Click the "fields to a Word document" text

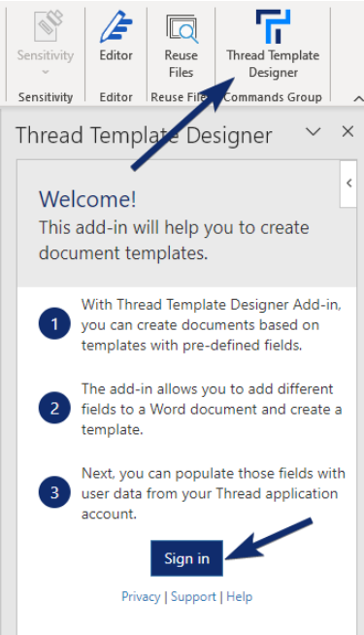(x=170, y=409)
